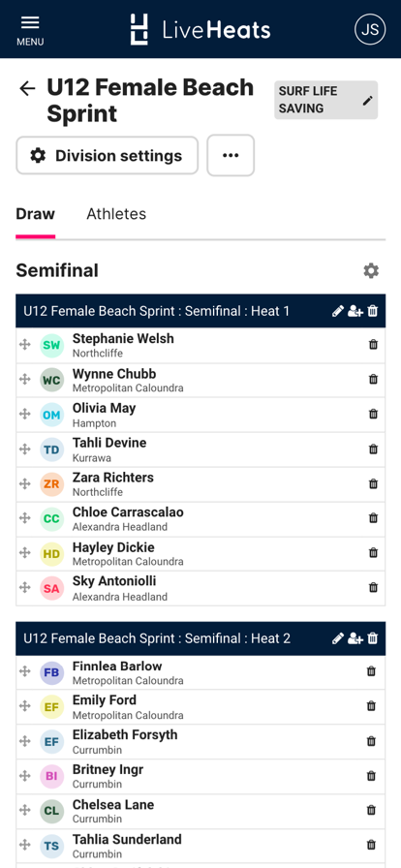Select the Stephanie Welsh athlete row
The image size is (401, 868).
[x=200, y=345]
